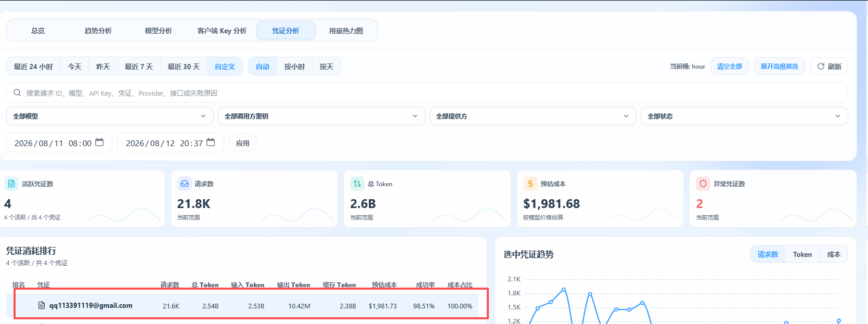Screen dimensions: 868x324
Task: Click 展开高级筛选 button
Action: pyautogui.click(x=780, y=67)
